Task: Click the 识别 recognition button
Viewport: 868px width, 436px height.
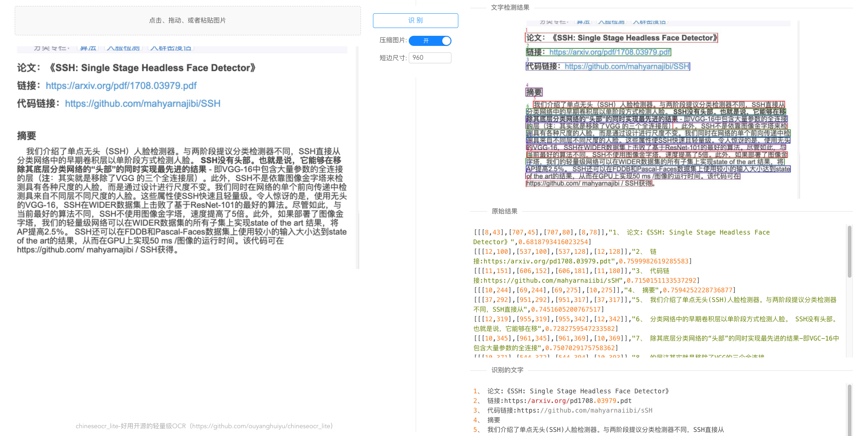Action: tap(415, 21)
